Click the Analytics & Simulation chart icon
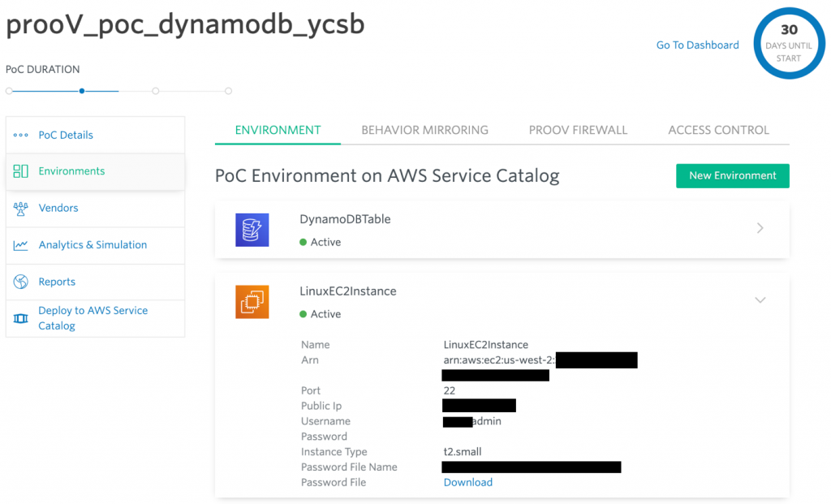The image size is (831, 504). coord(20,245)
